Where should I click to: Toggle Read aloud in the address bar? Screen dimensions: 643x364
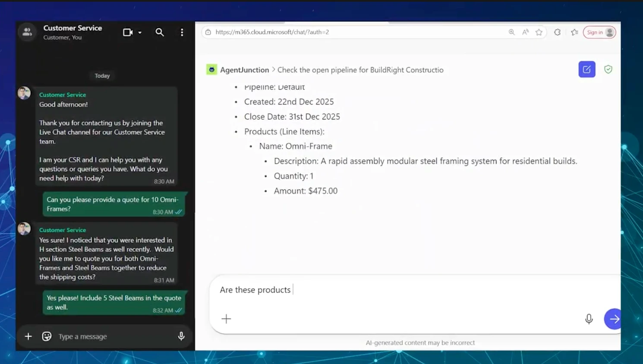coord(525,32)
